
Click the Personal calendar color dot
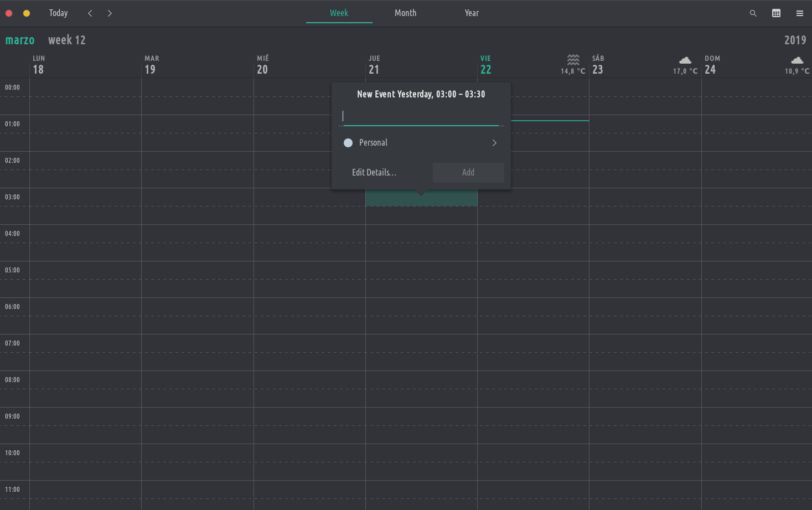[x=348, y=143]
